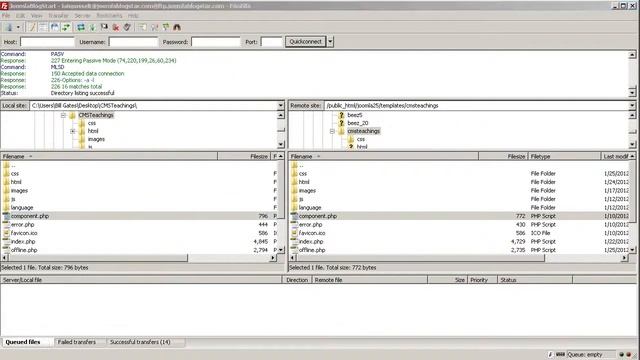Toggle the message log display
Screen dimensions: 640x360
pos(31,27)
